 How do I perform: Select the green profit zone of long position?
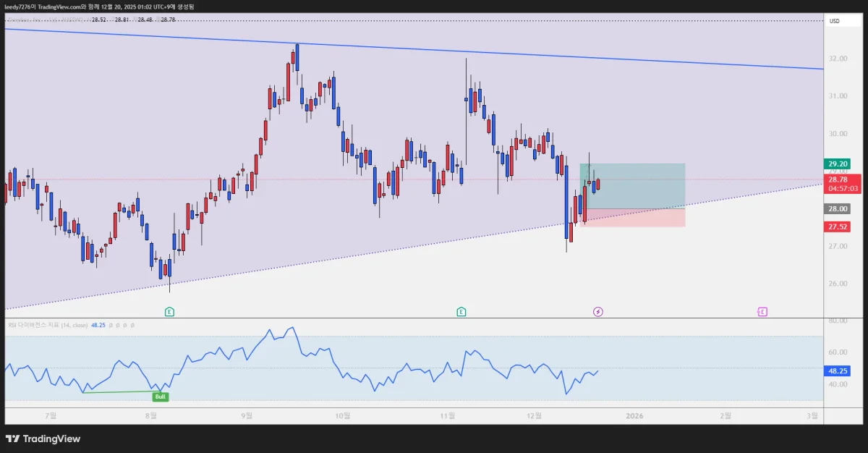[632, 186]
